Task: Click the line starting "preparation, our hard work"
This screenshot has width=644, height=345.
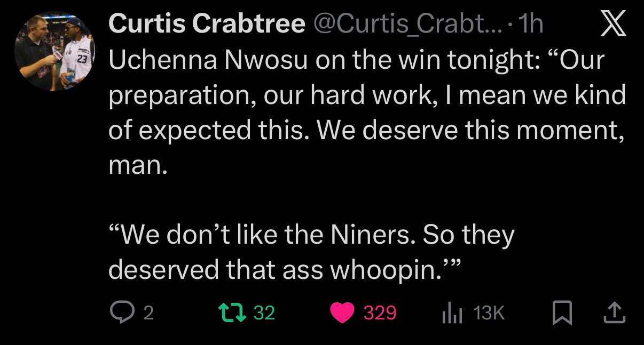Action: 366,95
